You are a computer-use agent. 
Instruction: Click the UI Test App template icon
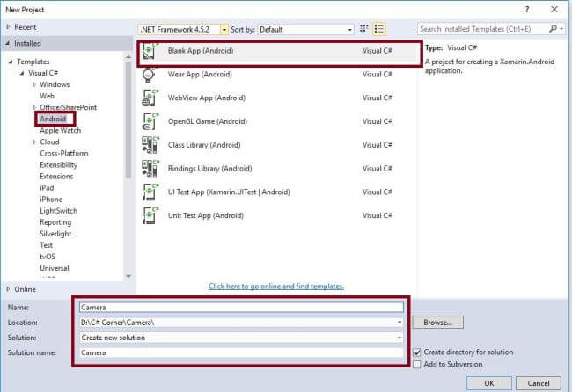(150, 192)
